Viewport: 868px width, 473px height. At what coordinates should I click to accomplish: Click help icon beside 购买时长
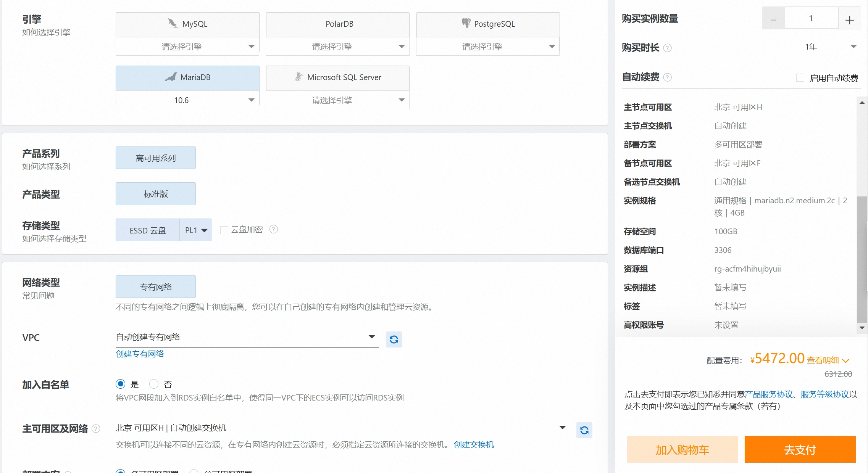pos(668,48)
